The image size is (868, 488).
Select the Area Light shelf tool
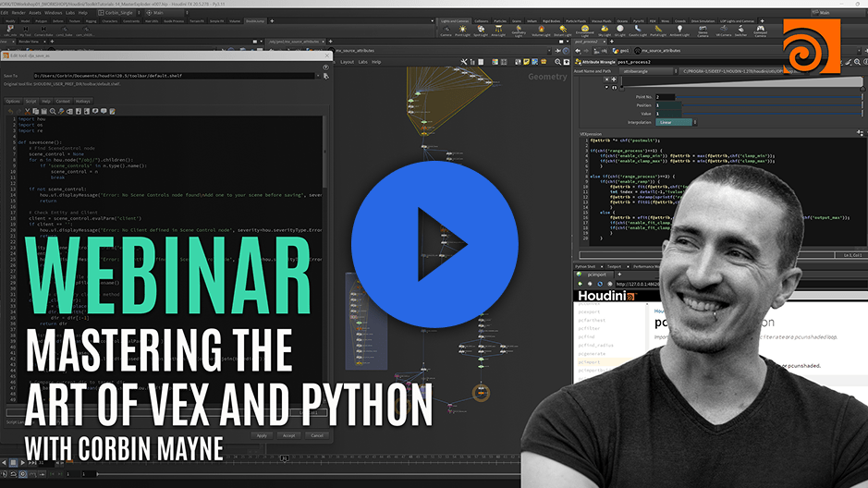point(498,31)
